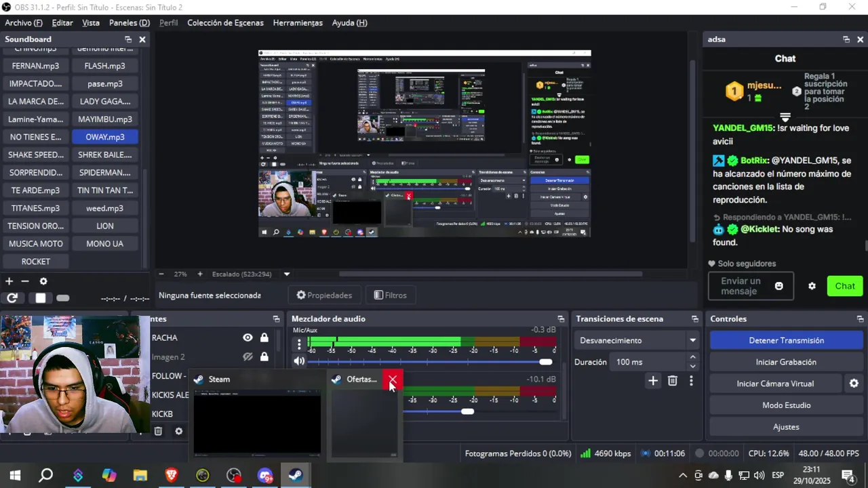Add a sound in Soundboard with plus icon
Viewport: 868px width, 488px height.
(x=9, y=281)
